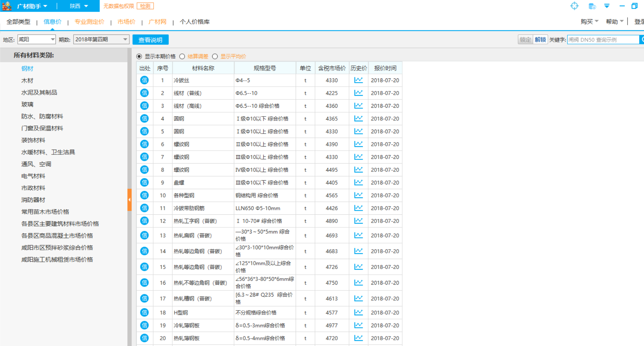
Task: Open the title bar dropdown arrow menu icon
Action: [607, 6]
